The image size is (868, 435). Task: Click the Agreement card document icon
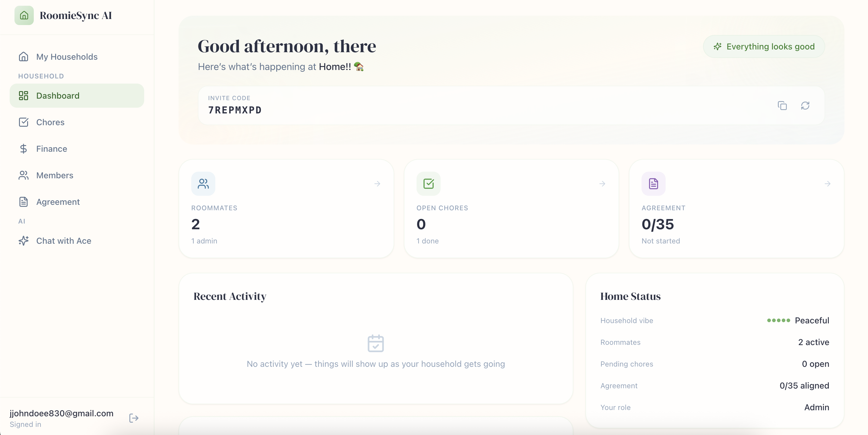653,184
